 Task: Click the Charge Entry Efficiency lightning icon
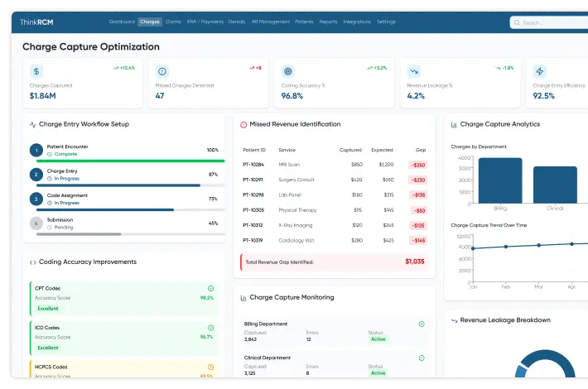[540, 71]
